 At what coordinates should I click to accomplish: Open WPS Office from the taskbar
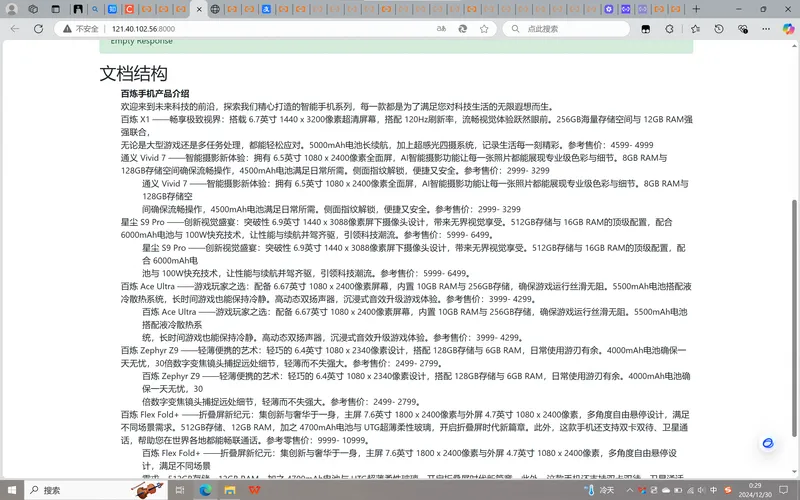[254, 490]
